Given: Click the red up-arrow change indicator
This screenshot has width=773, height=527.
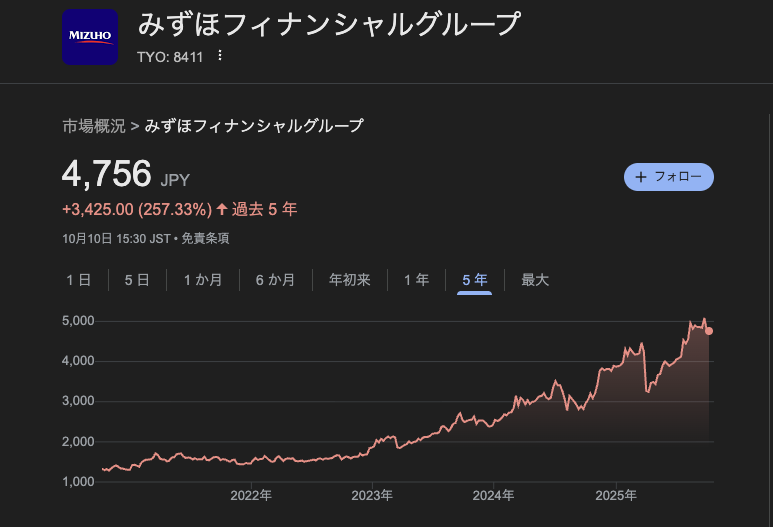Looking at the screenshot, I should point(222,210).
